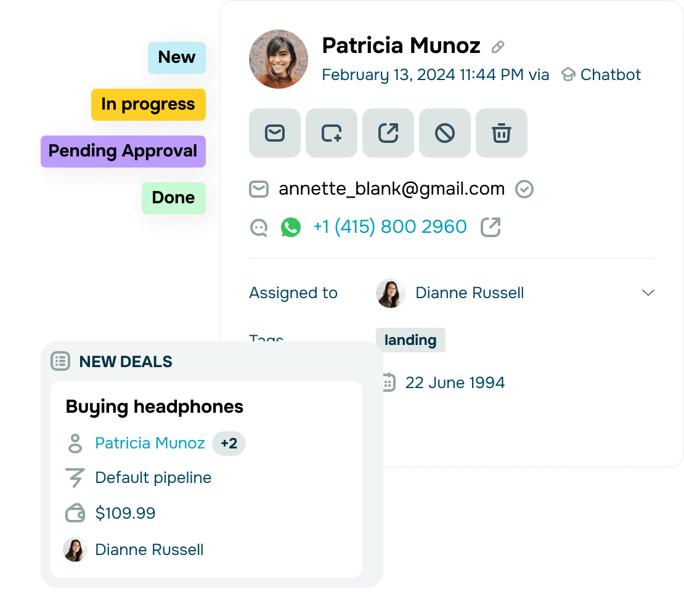Click Patricia Munoz profile photo
Image resolution: width=684 pixels, height=616 pixels.
tap(279, 59)
